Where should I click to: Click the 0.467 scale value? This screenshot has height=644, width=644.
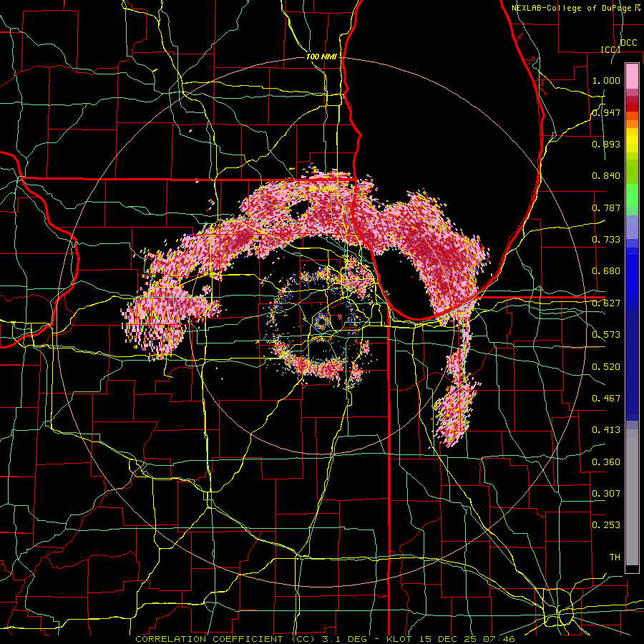click(x=606, y=399)
